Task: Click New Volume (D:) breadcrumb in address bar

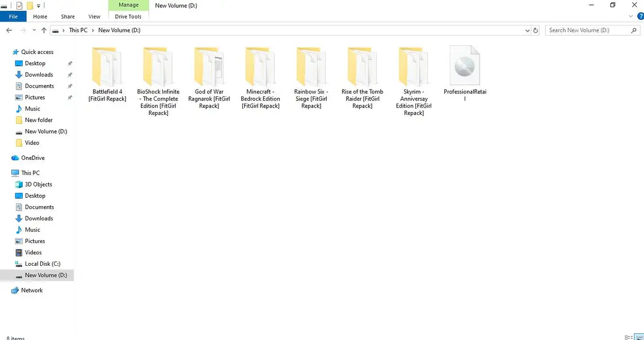Action: [x=119, y=31]
